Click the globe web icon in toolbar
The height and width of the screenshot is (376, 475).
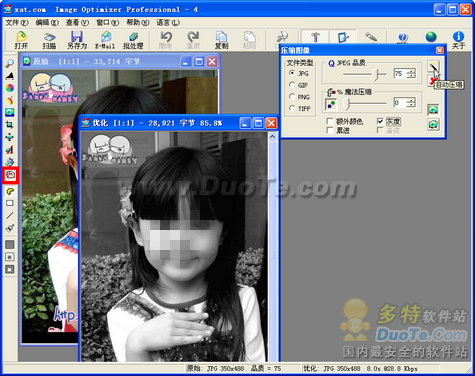431,37
